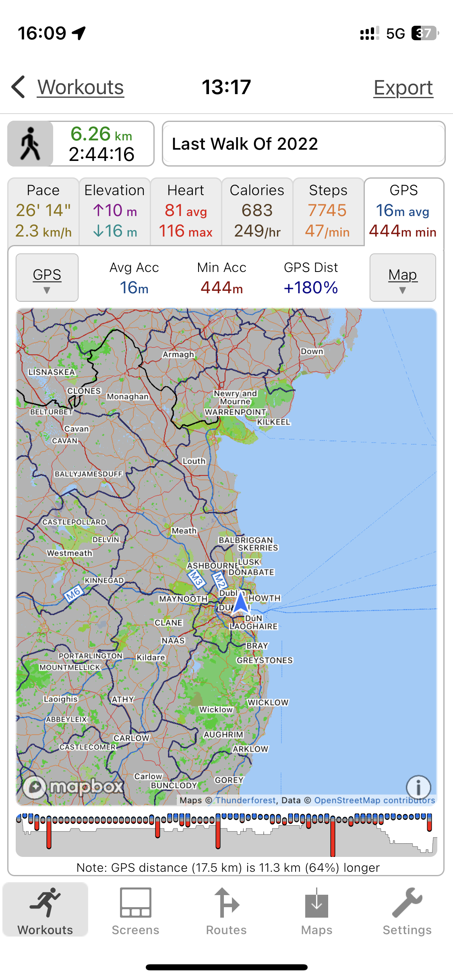Screen dimensions: 453x980
Task: Tap the walking activity type icon
Action: pyautogui.click(x=31, y=144)
